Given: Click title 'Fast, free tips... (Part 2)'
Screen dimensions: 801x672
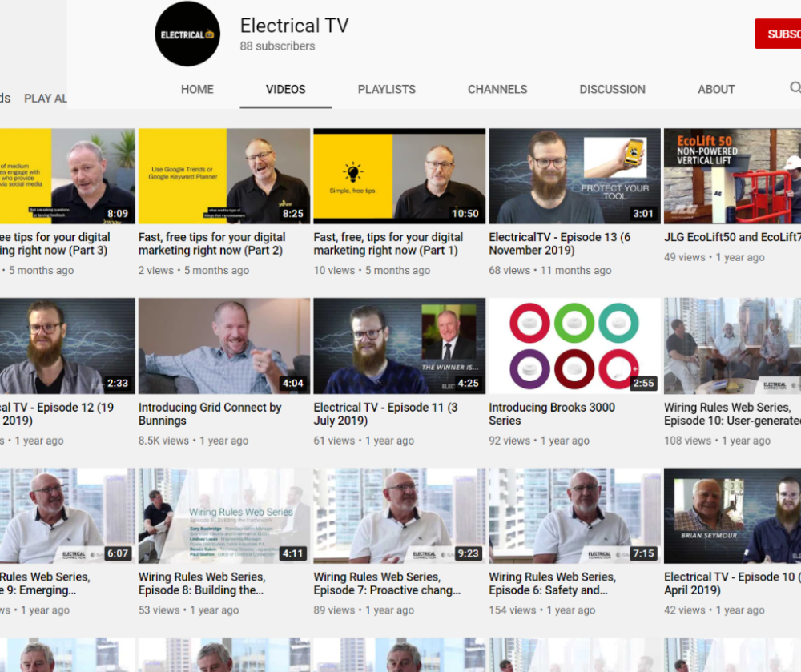Looking at the screenshot, I should pyautogui.click(x=212, y=243).
